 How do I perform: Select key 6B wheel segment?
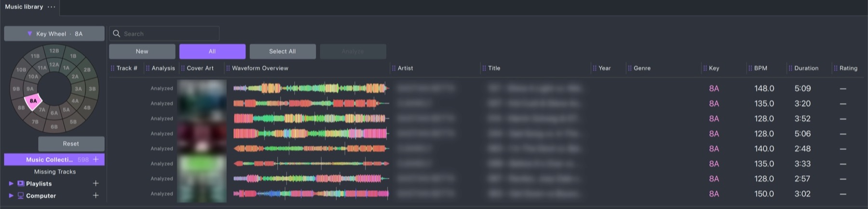(54, 127)
